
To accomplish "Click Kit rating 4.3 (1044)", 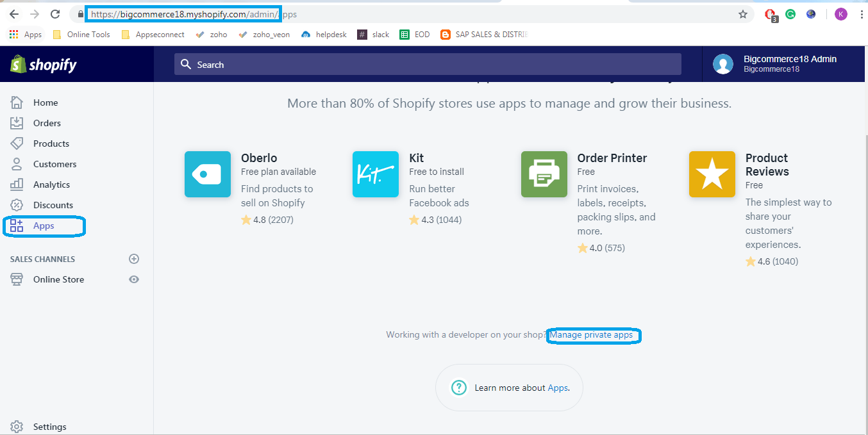I will coord(435,220).
